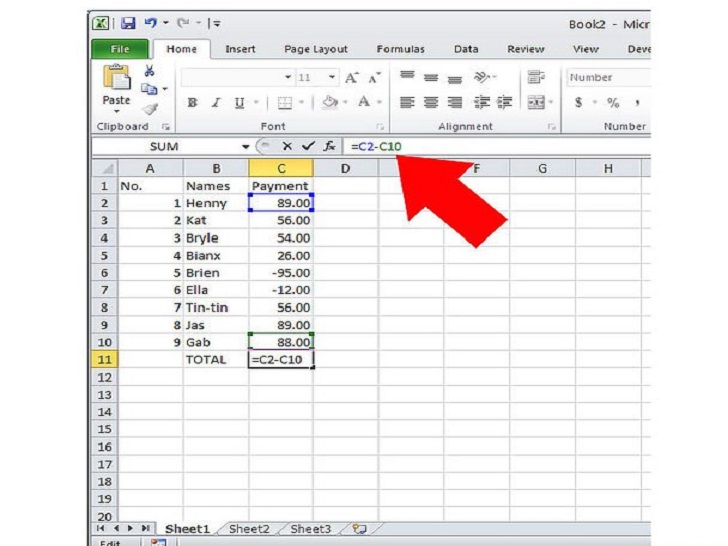Click the Insert Worksheet icon

359,529
